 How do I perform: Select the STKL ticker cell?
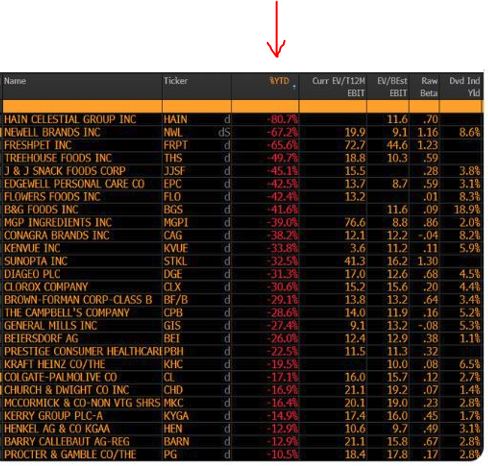(x=175, y=261)
